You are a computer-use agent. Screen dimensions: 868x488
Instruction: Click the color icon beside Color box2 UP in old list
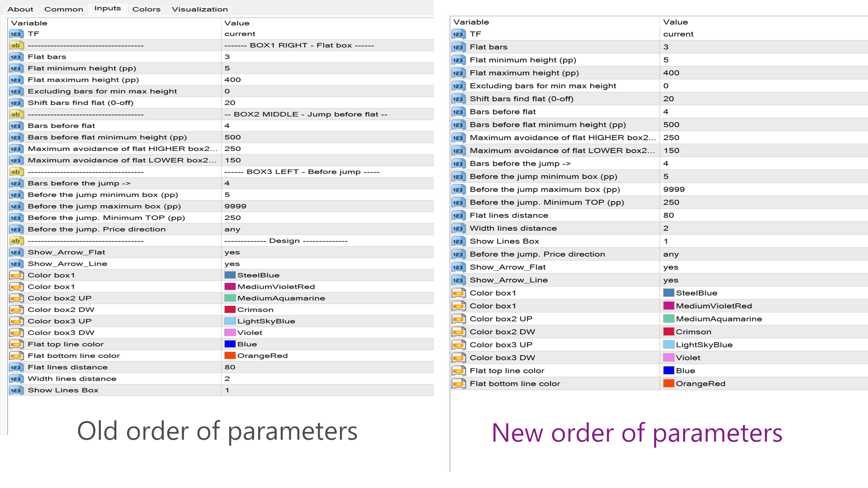(16, 298)
